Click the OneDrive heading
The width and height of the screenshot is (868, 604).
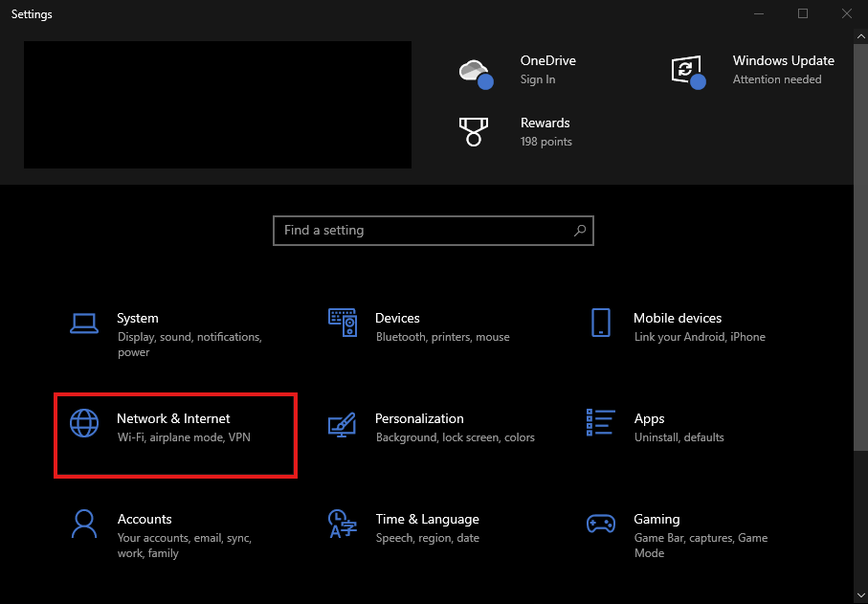pyautogui.click(x=548, y=61)
